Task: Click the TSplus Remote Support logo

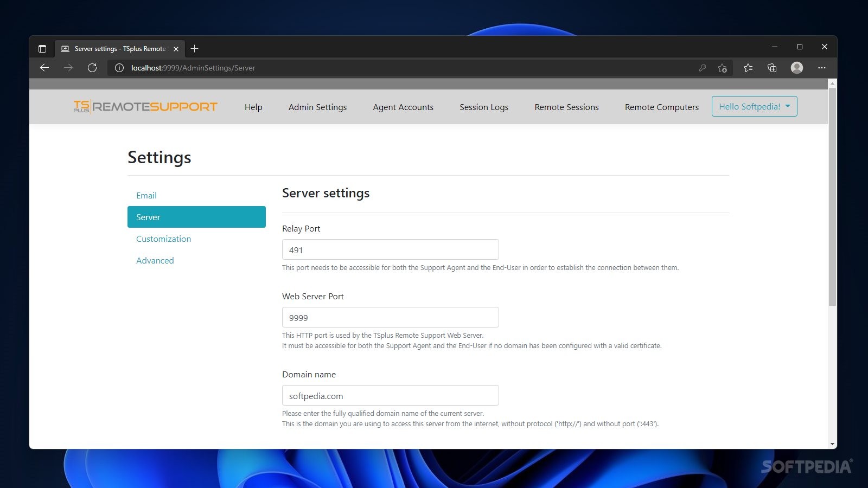Action: (x=145, y=107)
